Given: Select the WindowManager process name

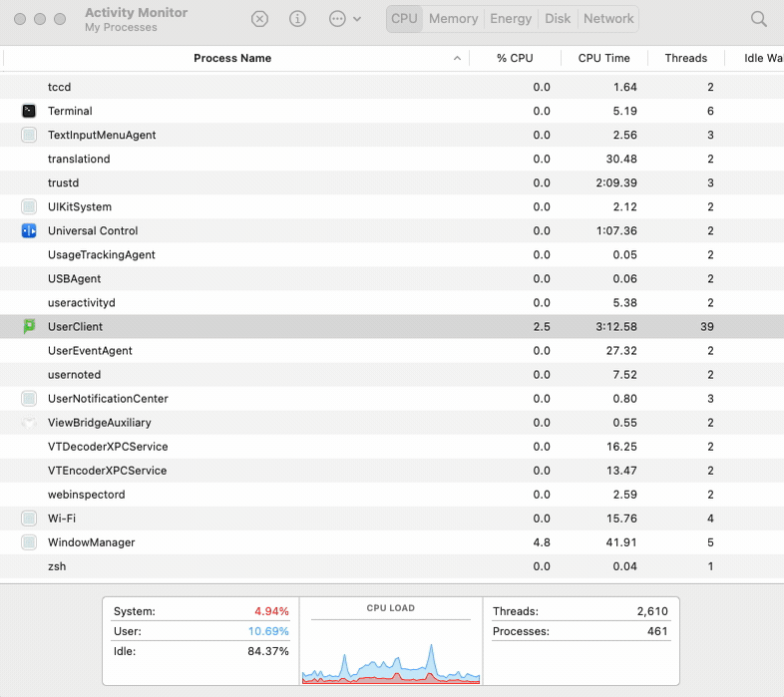Looking at the screenshot, I should tap(92, 542).
